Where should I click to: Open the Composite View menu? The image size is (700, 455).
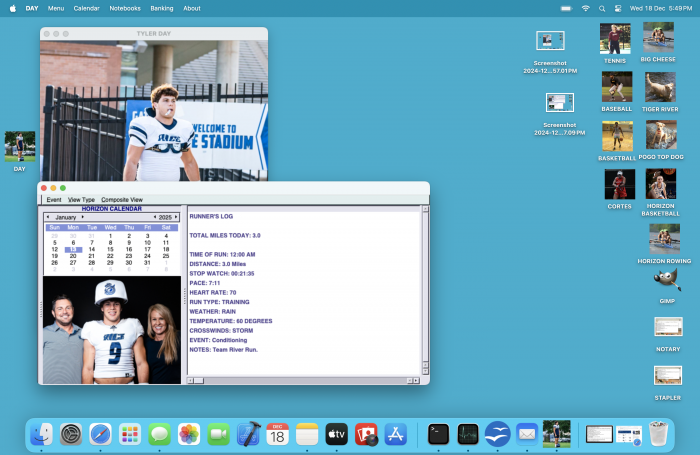click(x=122, y=200)
